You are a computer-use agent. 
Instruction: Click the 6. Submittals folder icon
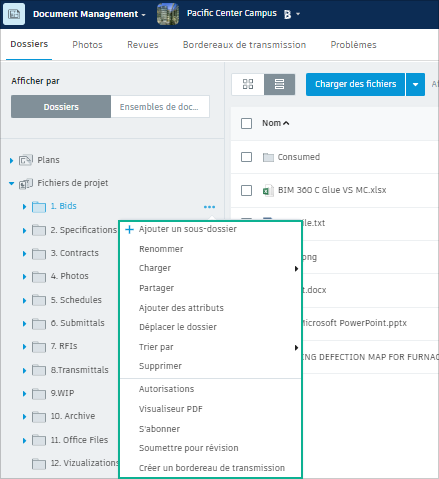tap(39, 324)
